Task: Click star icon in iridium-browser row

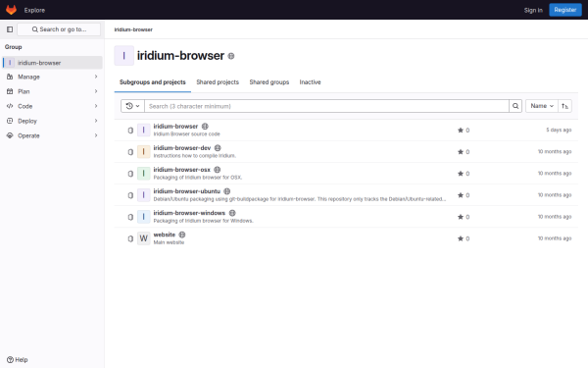Action: click(461, 131)
